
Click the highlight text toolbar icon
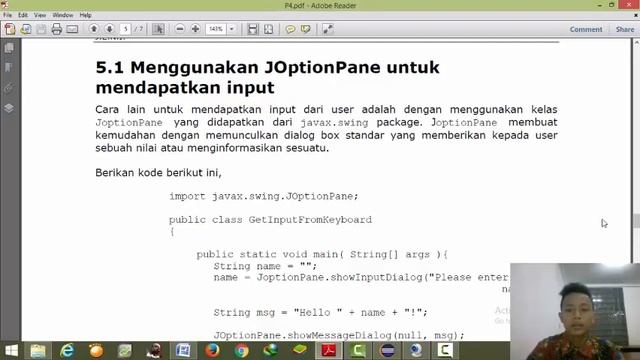pos(306,29)
